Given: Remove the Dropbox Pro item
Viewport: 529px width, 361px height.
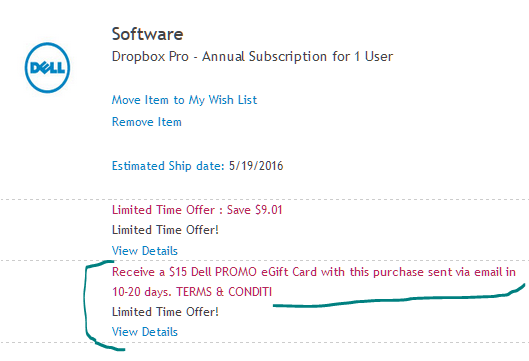Looking at the screenshot, I should tap(147, 122).
